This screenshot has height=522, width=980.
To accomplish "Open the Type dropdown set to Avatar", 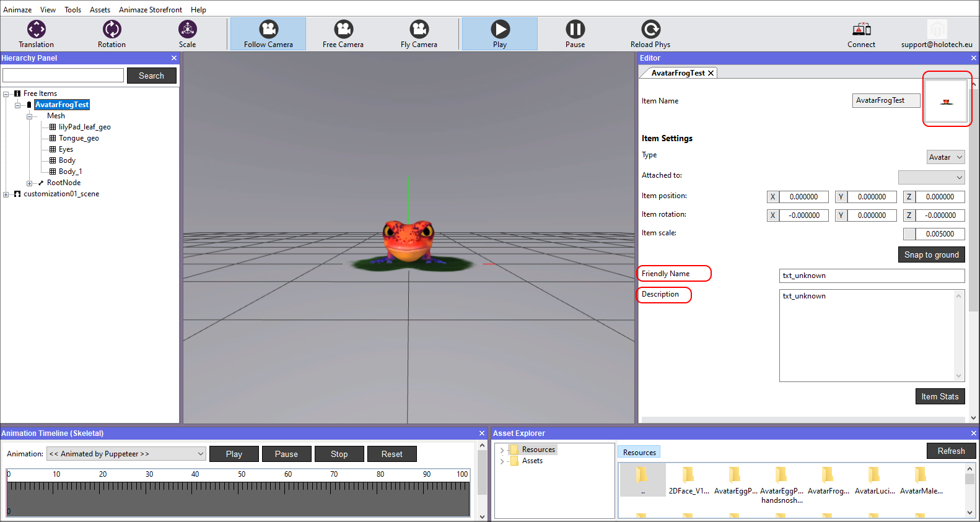I will tap(946, 157).
